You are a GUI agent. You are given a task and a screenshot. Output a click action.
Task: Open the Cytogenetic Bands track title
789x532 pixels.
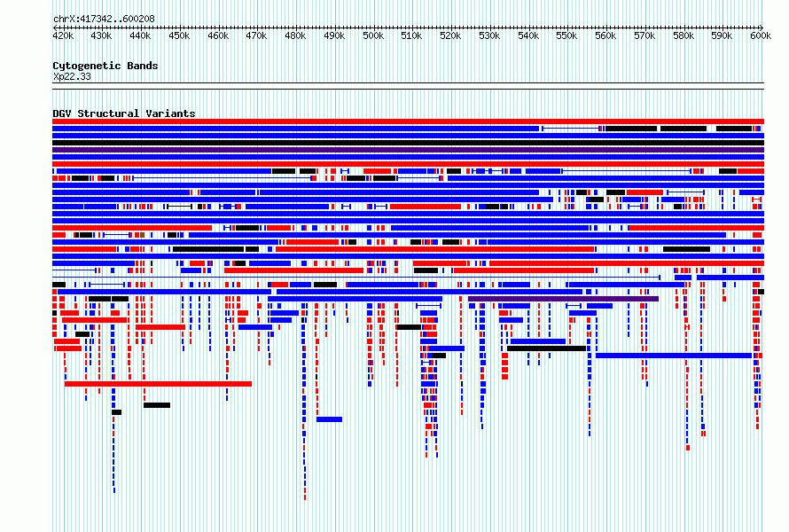(x=105, y=66)
